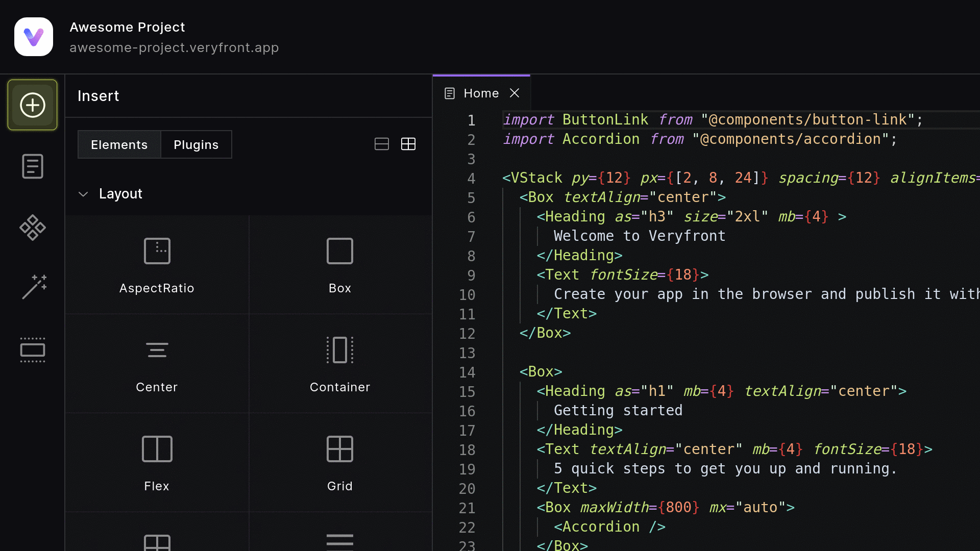This screenshot has width=980, height=551.
Task: Open the magic wand AI icon
Action: (34, 287)
